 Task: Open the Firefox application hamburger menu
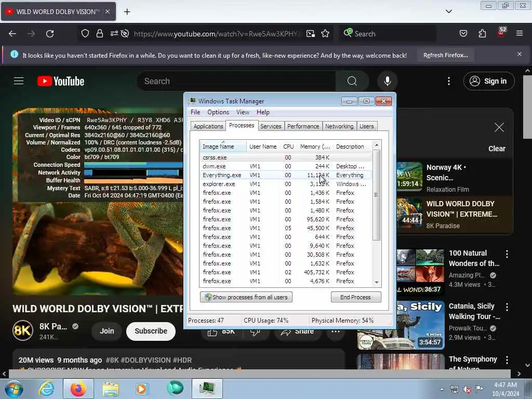coord(520,33)
